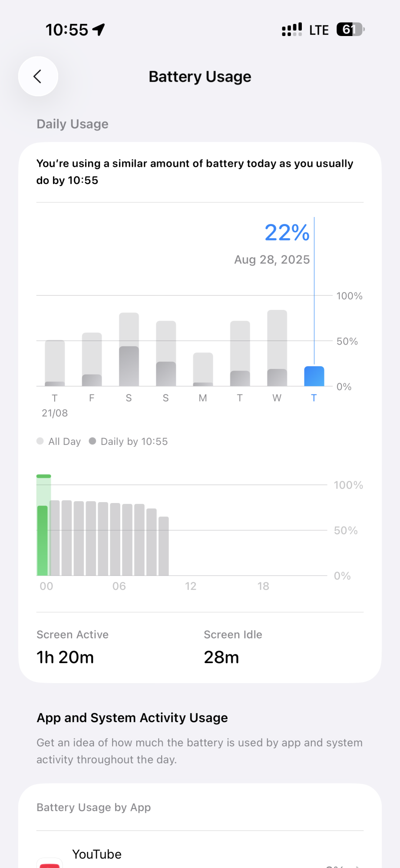Screen dimensions: 400x868
Task: Select the Thursday 21/08 bar
Action: [x=55, y=363]
